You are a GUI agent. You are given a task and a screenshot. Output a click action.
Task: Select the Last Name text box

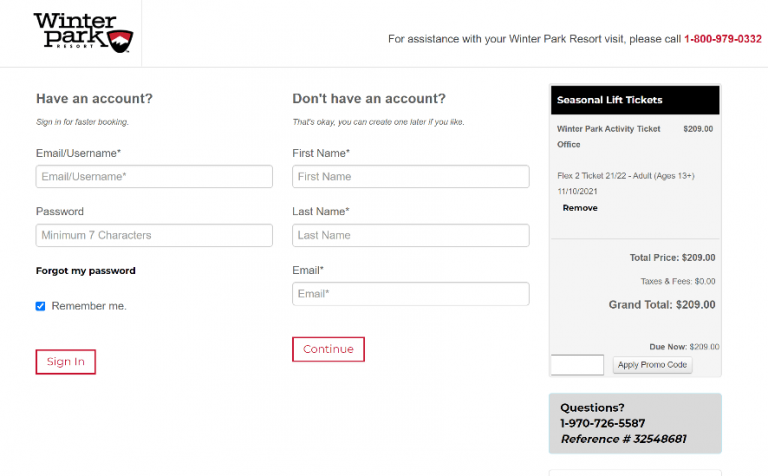point(410,235)
